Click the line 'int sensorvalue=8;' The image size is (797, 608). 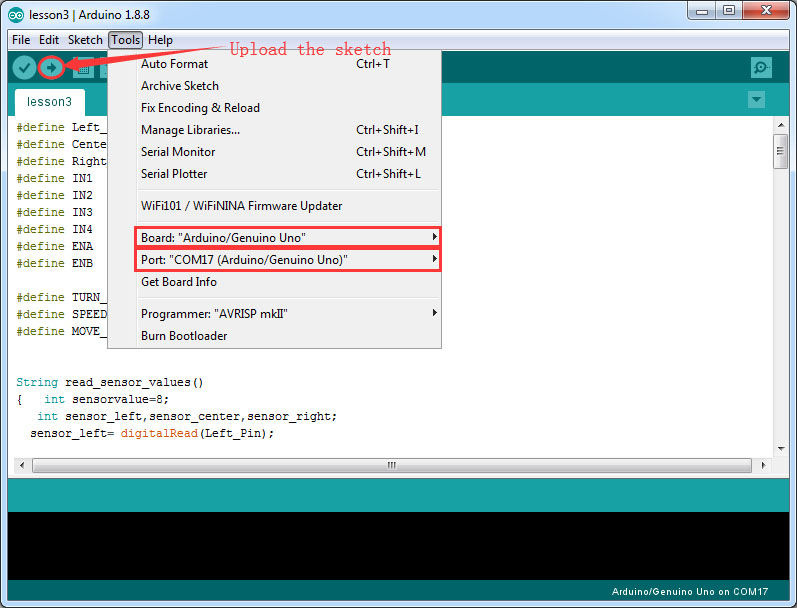point(106,399)
